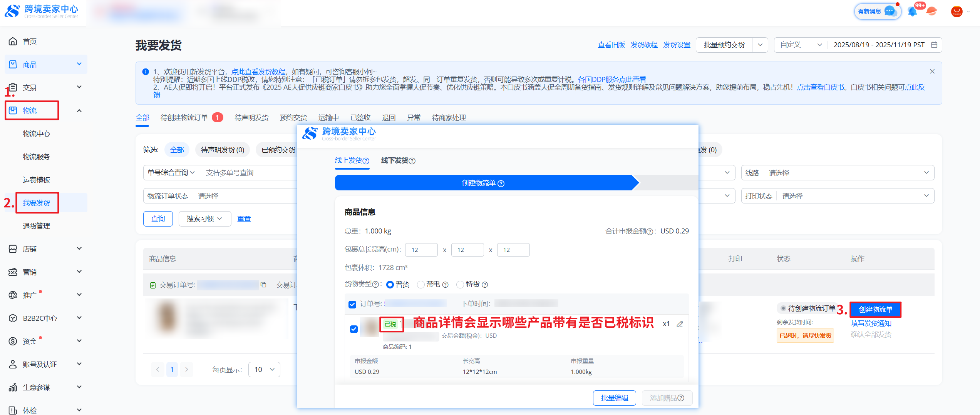The width and height of the screenshot is (980, 415).
Task: Click the pencil edit icon next to x1
Action: (680, 324)
